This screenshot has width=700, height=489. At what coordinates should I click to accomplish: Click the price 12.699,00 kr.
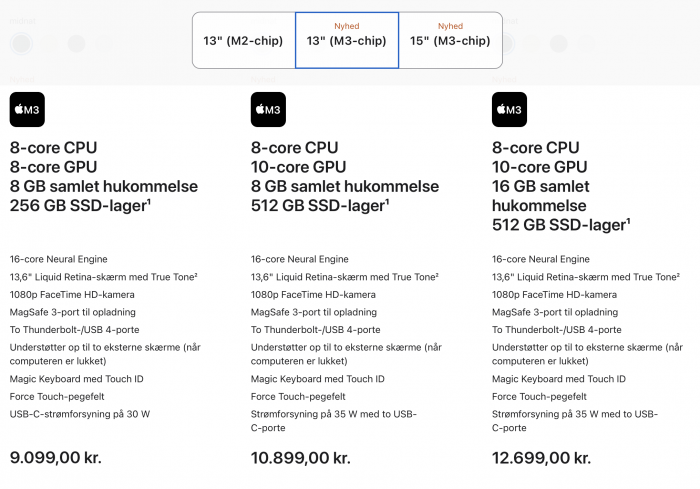click(542, 458)
